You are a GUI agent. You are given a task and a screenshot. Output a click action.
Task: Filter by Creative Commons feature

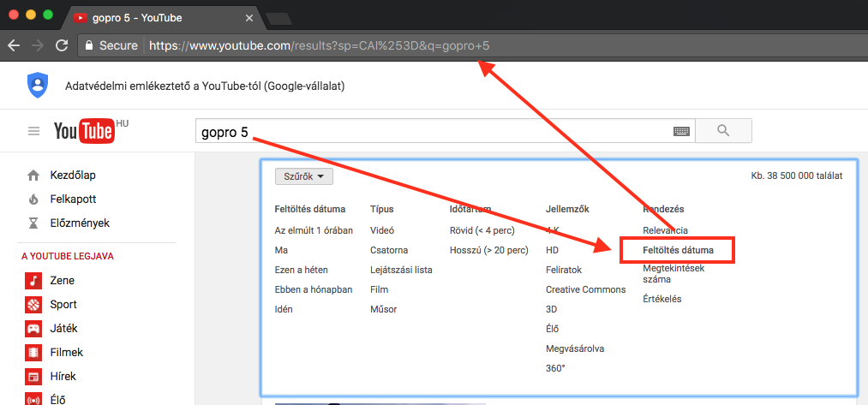pos(585,289)
